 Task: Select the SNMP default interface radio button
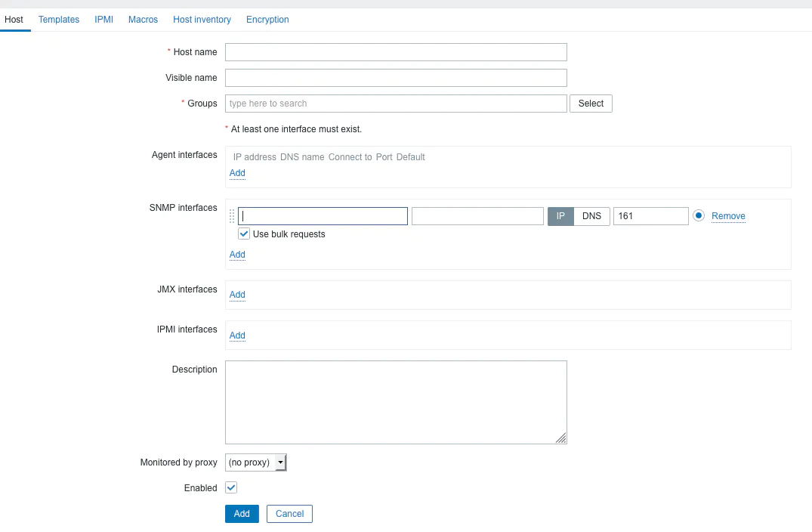point(699,215)
